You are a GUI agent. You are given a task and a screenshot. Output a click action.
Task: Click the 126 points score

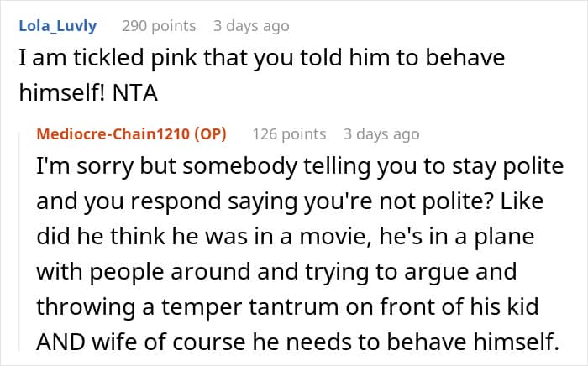tap(289, 134)
